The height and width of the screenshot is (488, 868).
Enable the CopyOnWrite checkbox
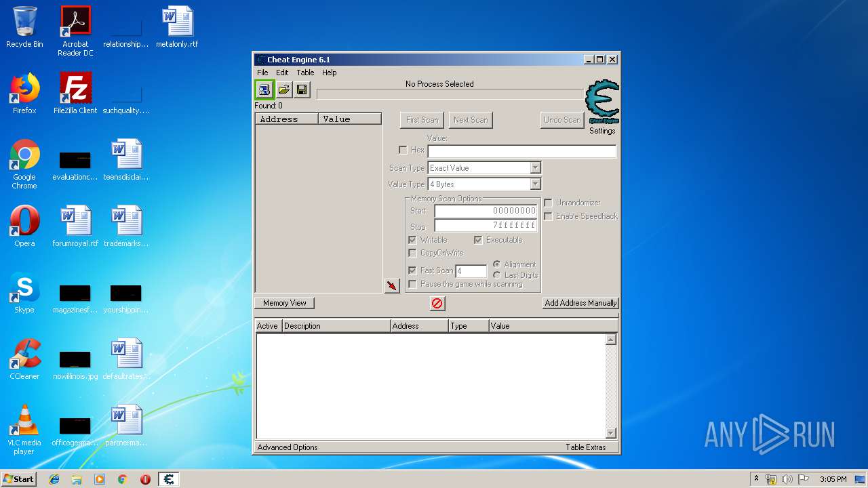[x=412, y=253]
